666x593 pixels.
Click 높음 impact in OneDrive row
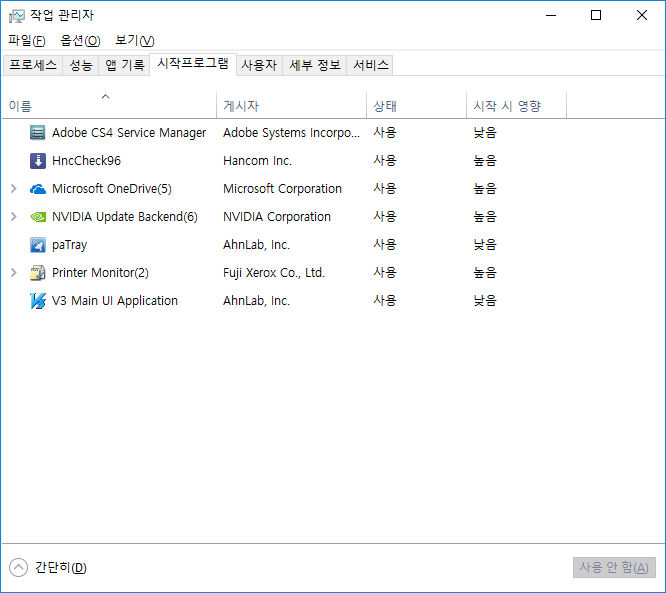pyautogui.click(x=485, y=189)
